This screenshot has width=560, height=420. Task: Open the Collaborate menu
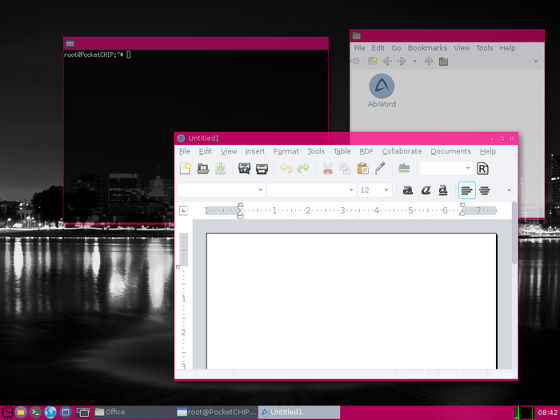click(x=402, y=151)
